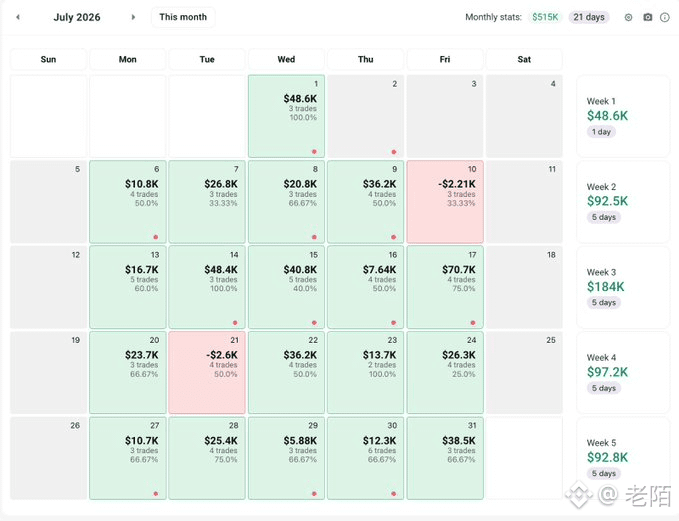Click the red note dot on July 2
The height and width of the screenshot is (521, 679).
click(x=394, y=152)
